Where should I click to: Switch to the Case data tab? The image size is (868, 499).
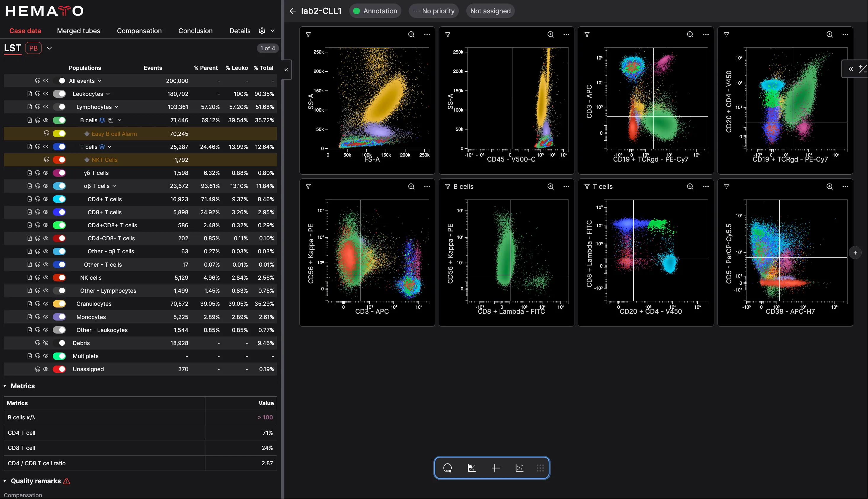coord(25,31)
